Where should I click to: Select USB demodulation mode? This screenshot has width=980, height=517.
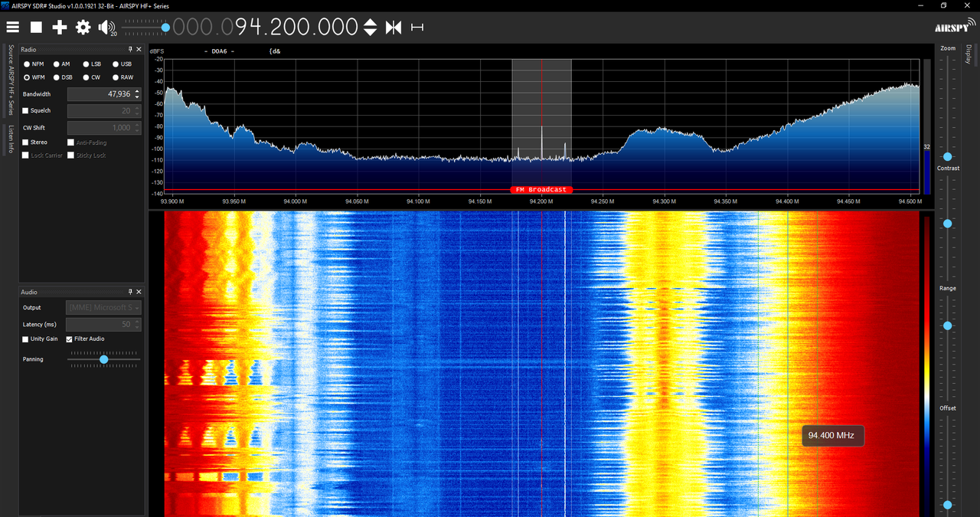click(x=122, y=64)
